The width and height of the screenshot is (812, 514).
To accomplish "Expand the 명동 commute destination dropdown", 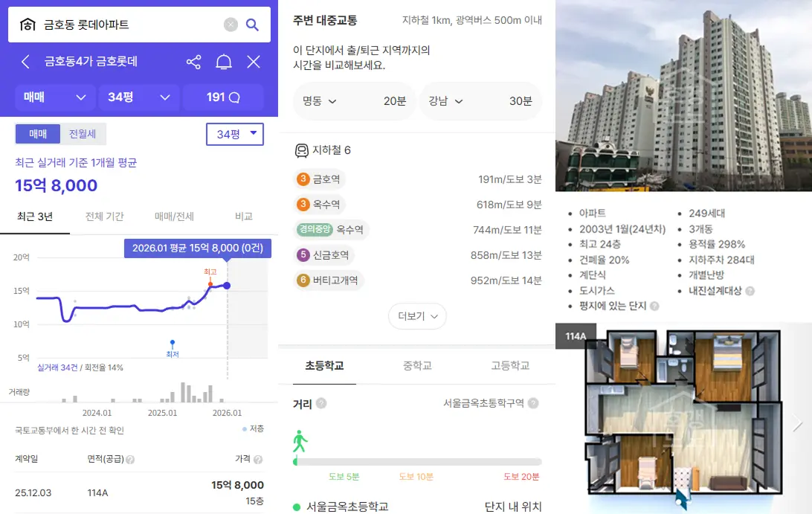I will 353,101.
